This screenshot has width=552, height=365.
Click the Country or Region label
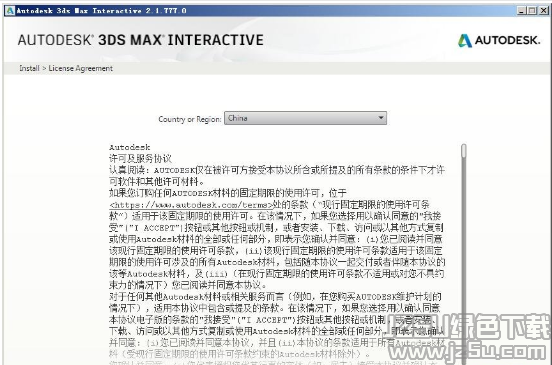(190, 119)
